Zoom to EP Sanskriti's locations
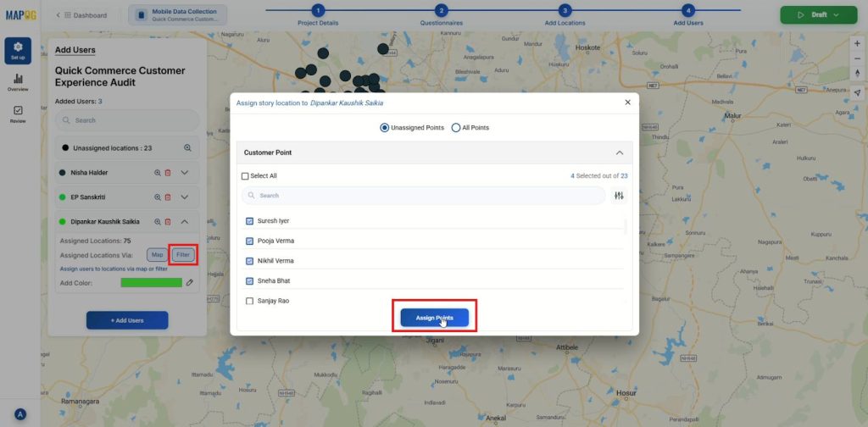 158,197
